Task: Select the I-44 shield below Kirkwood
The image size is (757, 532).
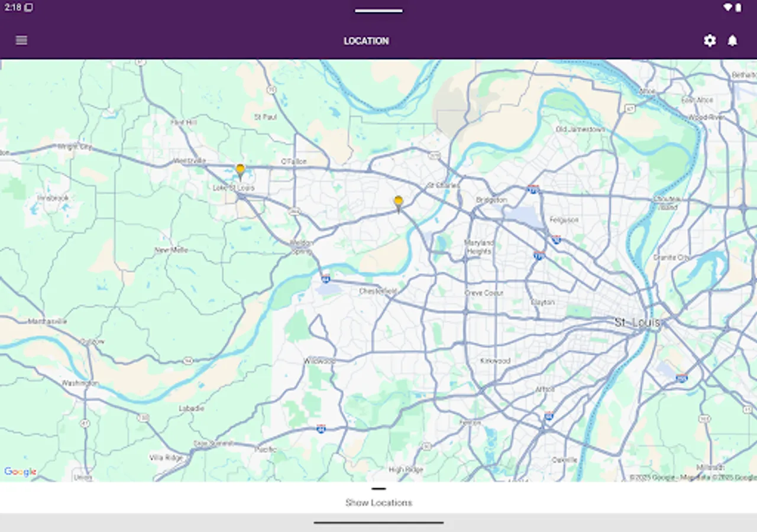Action: point(320,429)
